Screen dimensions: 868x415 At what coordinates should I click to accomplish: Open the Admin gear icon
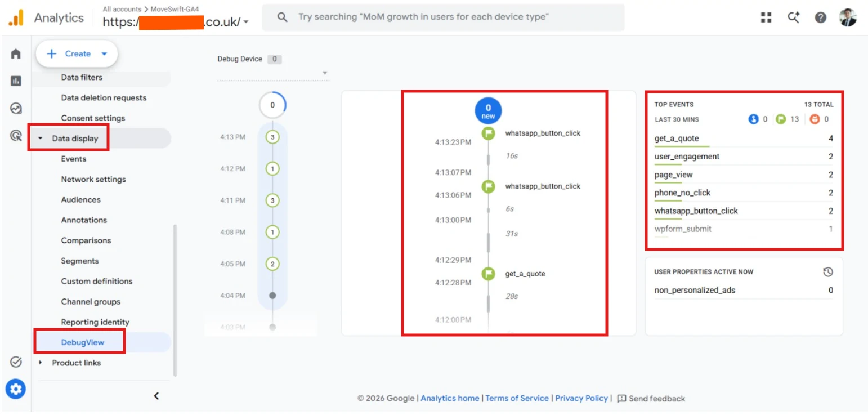pyautogui.click(x=16, y=389)
